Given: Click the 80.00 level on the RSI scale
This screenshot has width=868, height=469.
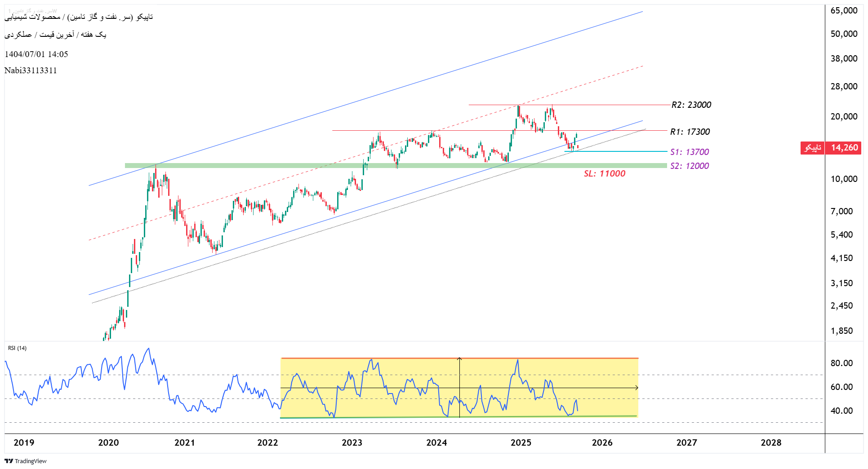Looking at the screenshot, I should tap(841, 363).
